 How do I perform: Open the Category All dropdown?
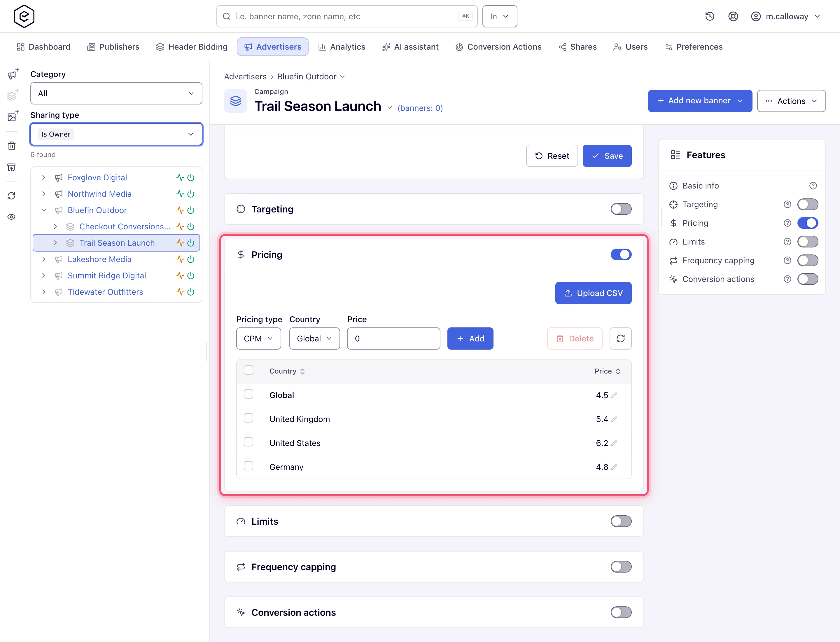[x=116, y=94]
